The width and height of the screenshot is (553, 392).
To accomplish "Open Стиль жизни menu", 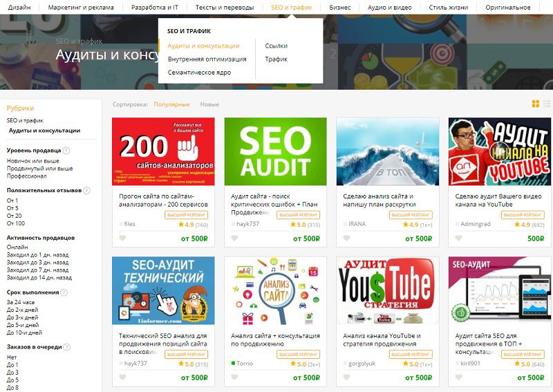I will tap(449, 7).
